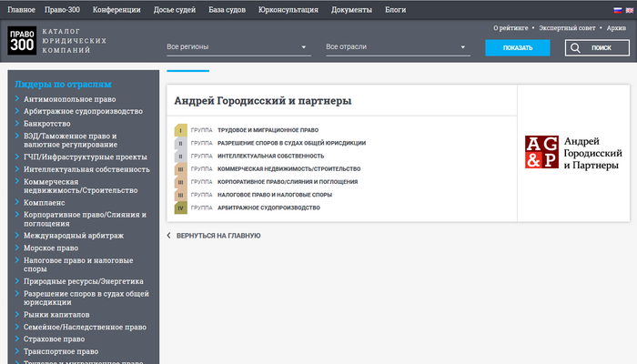The height and width of the screenshot is (364, 637).
Task: Open the Досье судей menu item
Action: [175, 10]
